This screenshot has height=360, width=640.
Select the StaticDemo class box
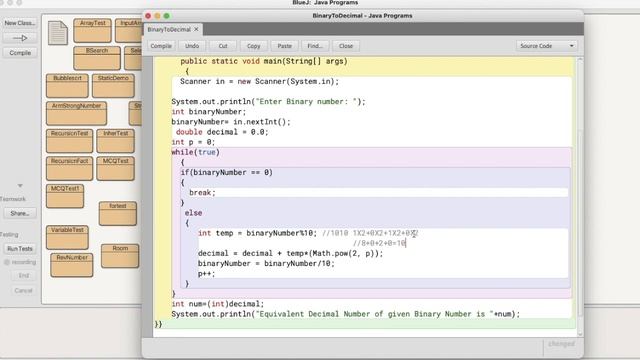[113, 86]
